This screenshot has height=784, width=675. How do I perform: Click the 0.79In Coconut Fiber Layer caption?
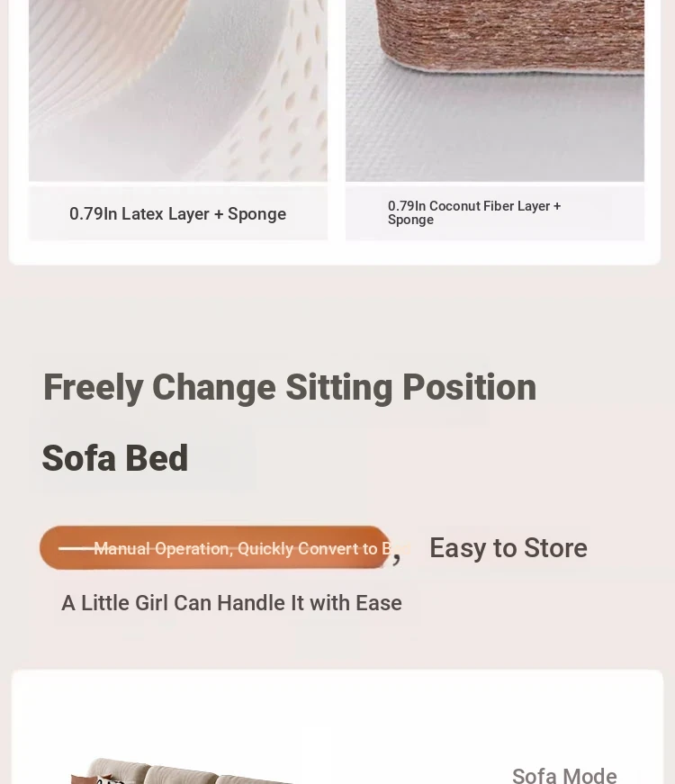coord(474,212)
